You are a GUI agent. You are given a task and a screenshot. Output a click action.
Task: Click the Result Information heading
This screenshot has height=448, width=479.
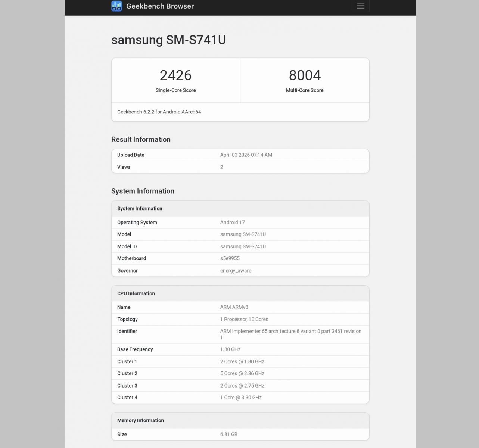pyautogui.click(x=141, y=140)
